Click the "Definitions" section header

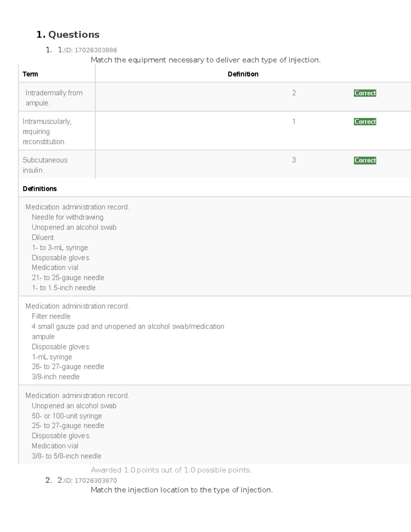point(40,189)
